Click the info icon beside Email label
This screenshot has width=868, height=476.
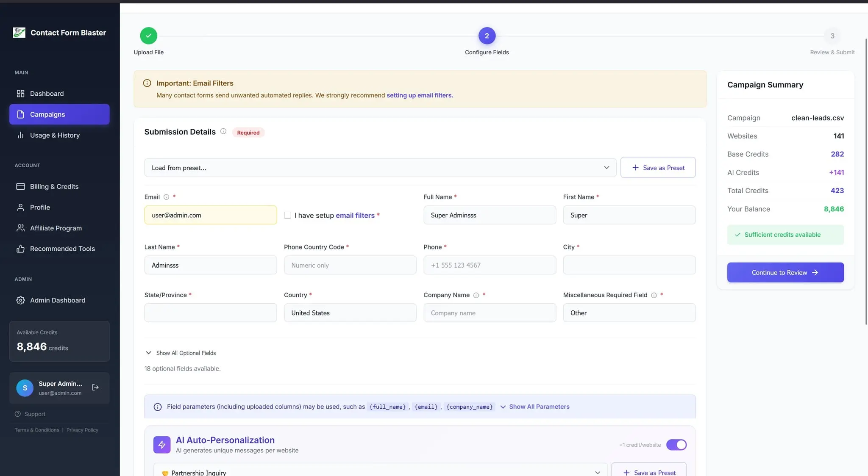tap(167, 197)
